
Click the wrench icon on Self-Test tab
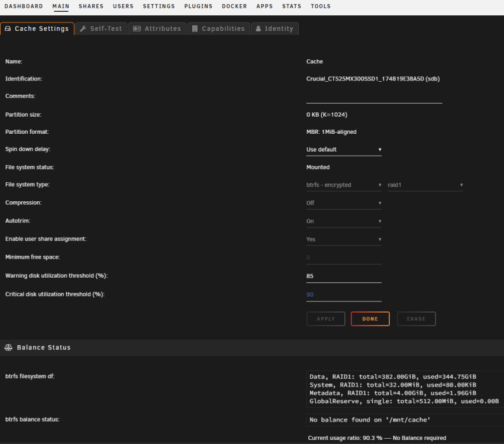(x=83, y=28)
